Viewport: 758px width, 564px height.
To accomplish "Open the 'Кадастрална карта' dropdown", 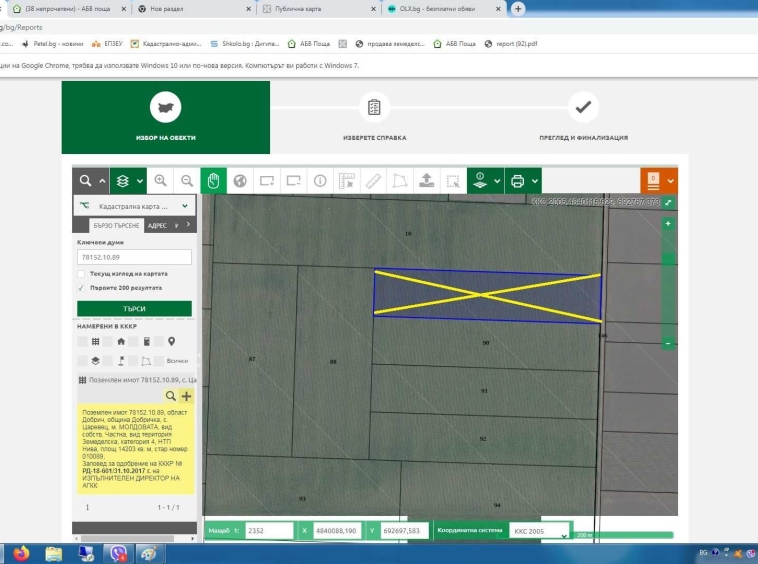I will (x=184, y=206).
